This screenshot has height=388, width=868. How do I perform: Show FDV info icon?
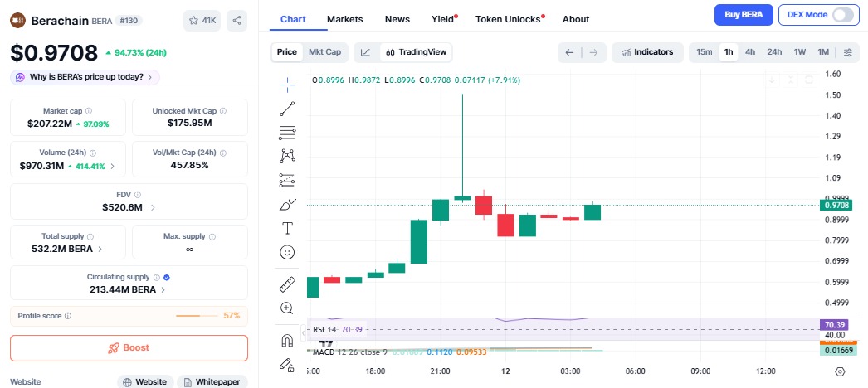click(x=137, y=195)
